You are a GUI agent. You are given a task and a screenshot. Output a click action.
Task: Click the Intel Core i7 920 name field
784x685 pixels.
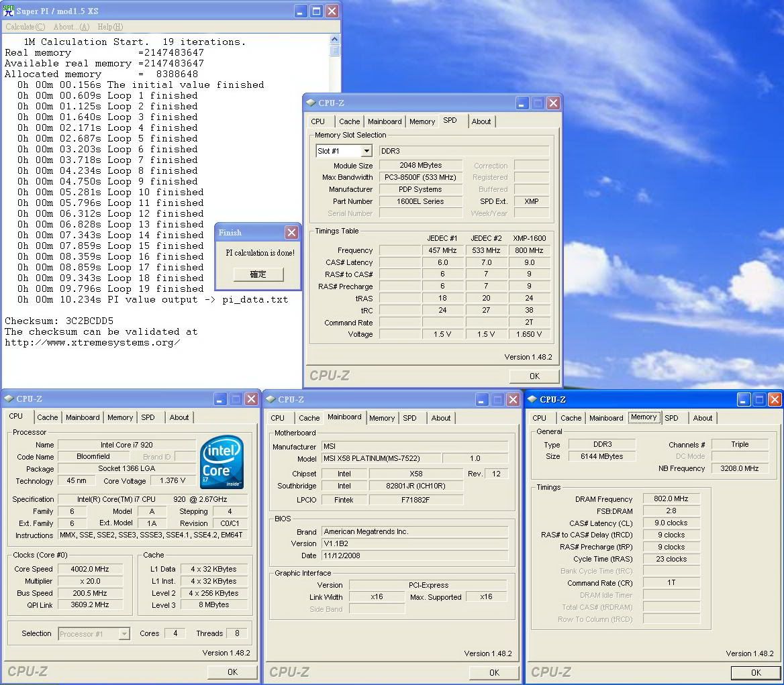point(126,445)
